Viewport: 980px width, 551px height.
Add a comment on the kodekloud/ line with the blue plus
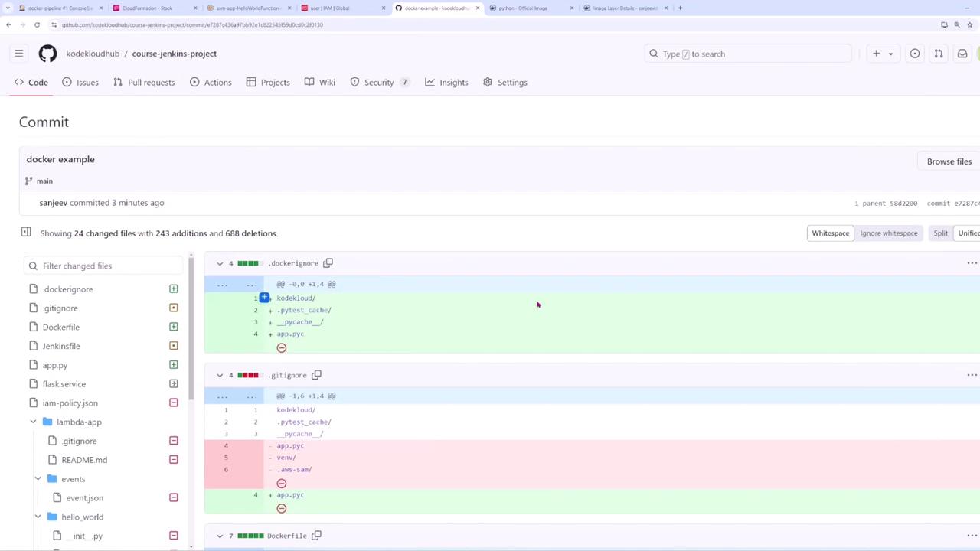[x=264, y=297]
